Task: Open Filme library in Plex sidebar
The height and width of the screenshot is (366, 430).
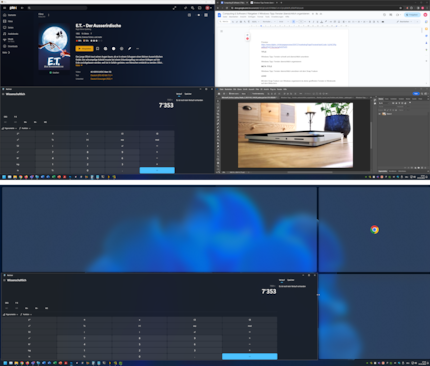Action: (8, 21)
